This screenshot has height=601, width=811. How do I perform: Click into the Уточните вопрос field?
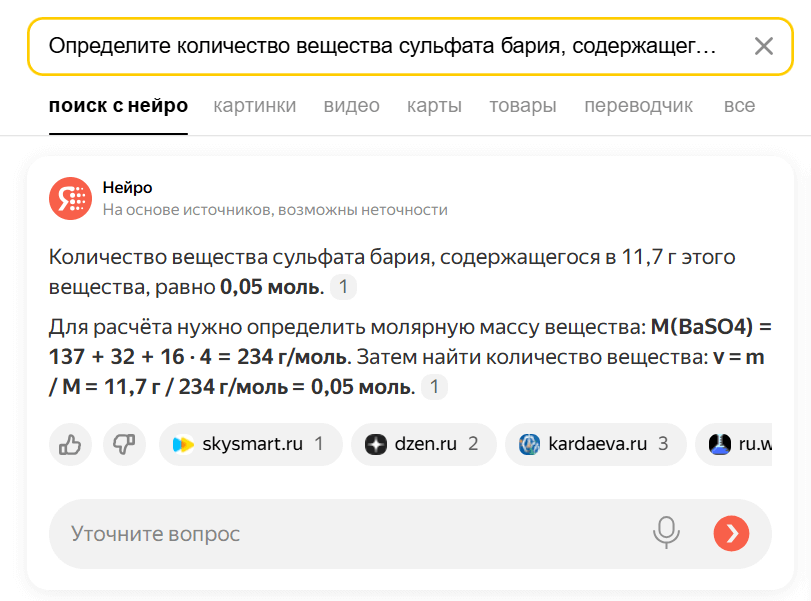click(340, 534)
